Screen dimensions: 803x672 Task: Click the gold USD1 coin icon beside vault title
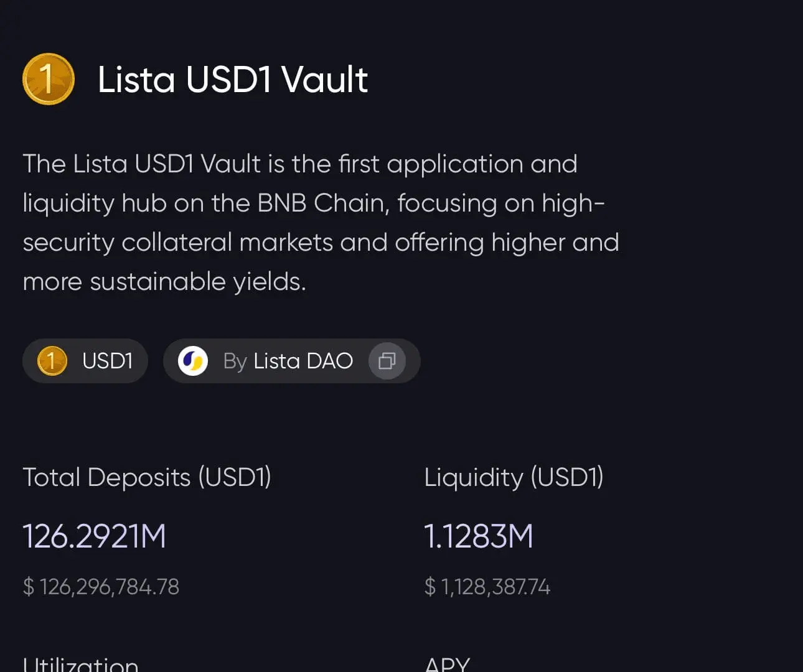49,79
